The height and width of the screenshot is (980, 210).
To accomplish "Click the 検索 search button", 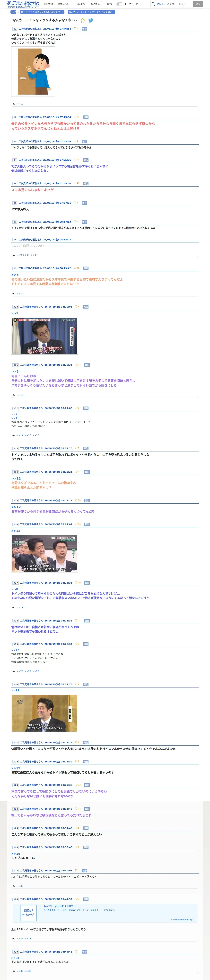I will coord(198,4).
